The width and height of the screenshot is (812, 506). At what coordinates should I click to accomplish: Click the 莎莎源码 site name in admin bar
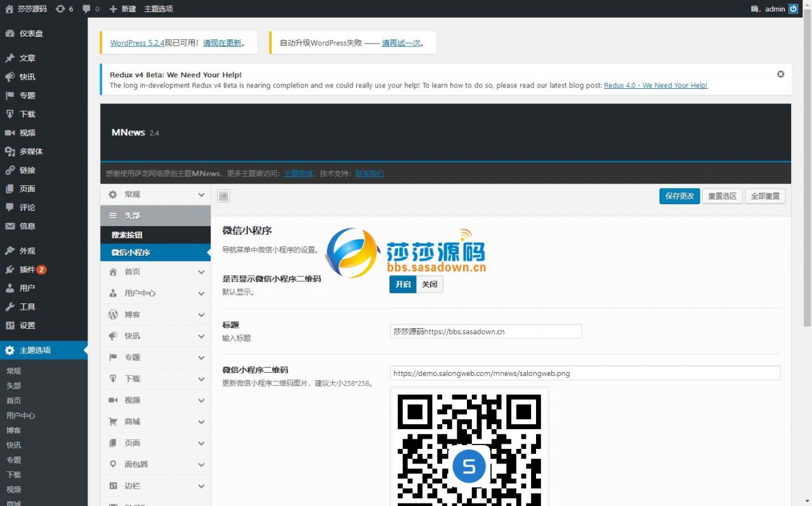coord(32,9)
